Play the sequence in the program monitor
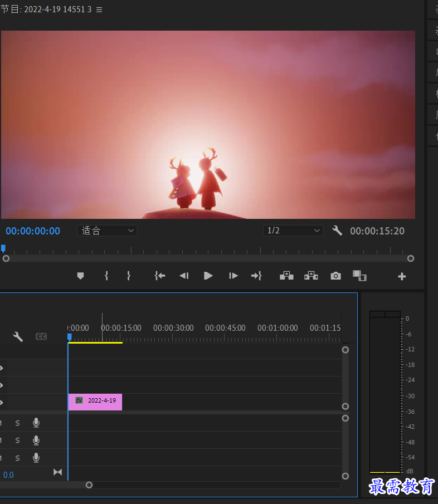 208,276
